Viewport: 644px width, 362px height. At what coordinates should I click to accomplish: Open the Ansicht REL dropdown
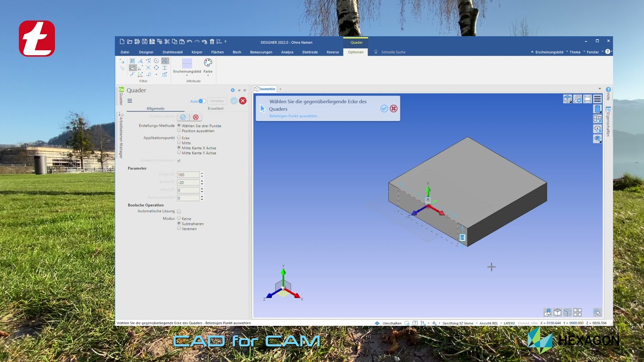coord(490,323)
